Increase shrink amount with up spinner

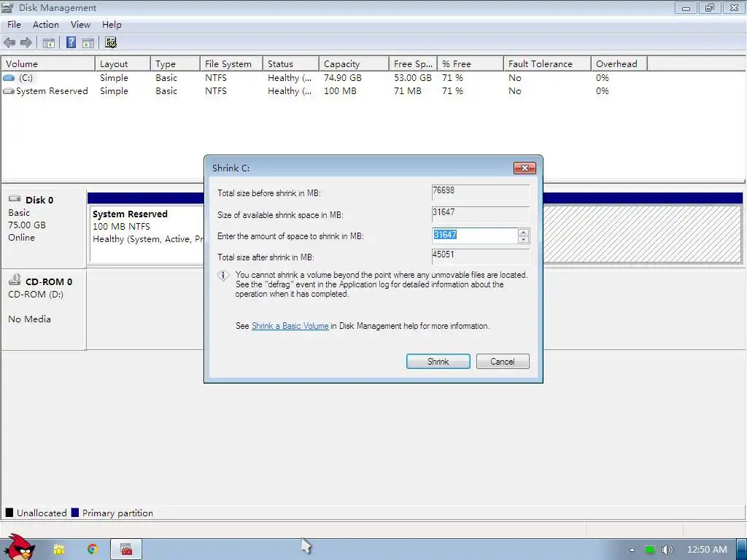524,232
